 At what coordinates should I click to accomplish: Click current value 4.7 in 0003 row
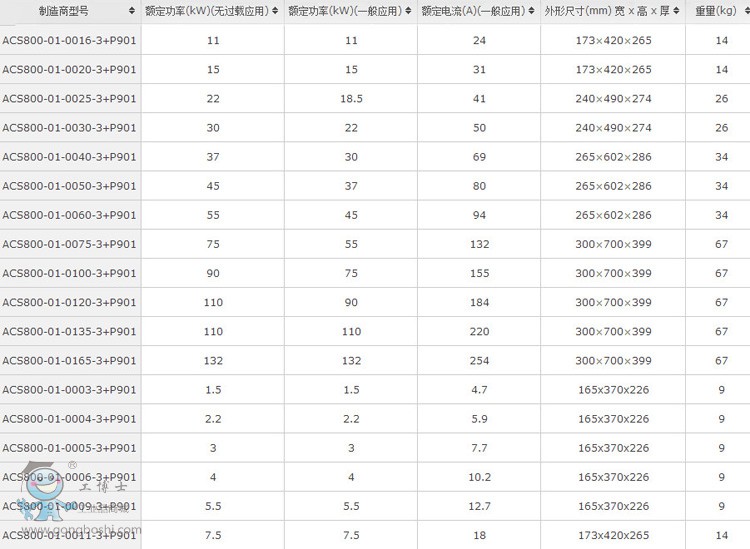[479, 390]
